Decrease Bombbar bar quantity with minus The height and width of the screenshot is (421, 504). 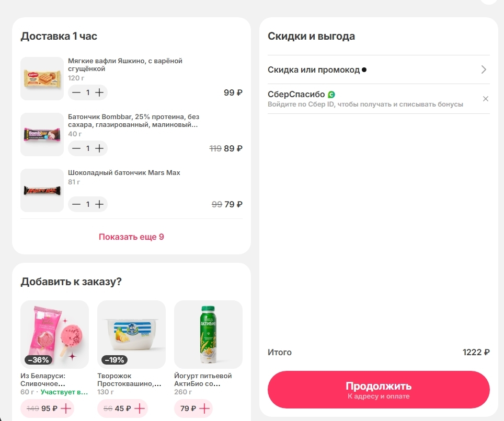(x=76, y=148)
